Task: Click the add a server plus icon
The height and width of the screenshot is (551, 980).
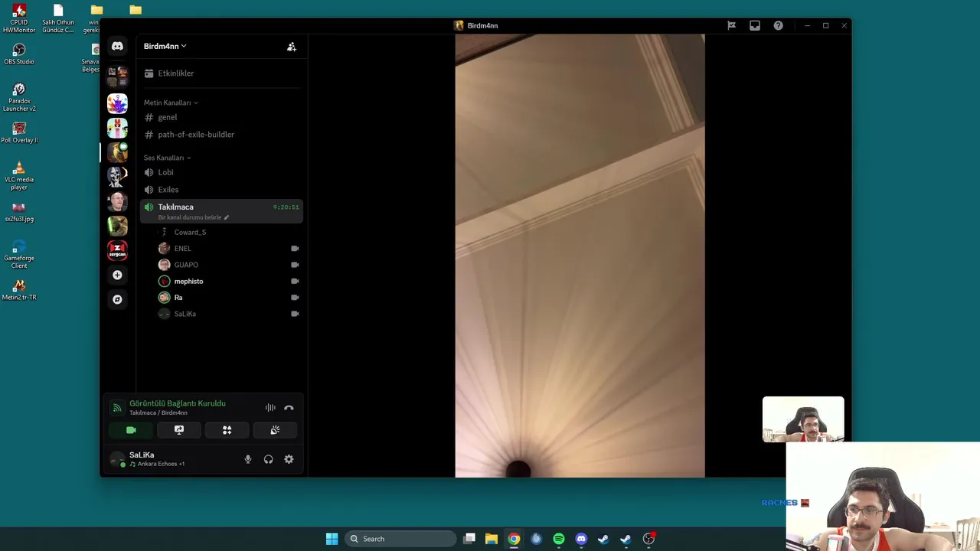Action: [x=117, y=275]
